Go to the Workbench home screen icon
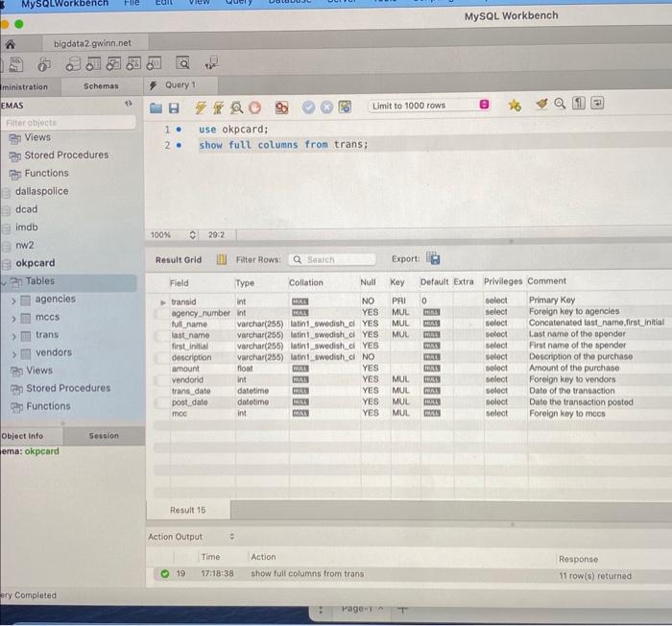Screen dimensions: 672x626 pos(10,44)
